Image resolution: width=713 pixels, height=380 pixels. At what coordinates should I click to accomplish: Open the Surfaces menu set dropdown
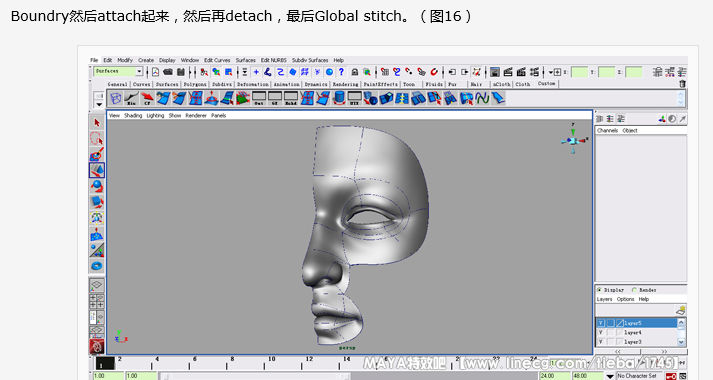[x=139, y=71]
